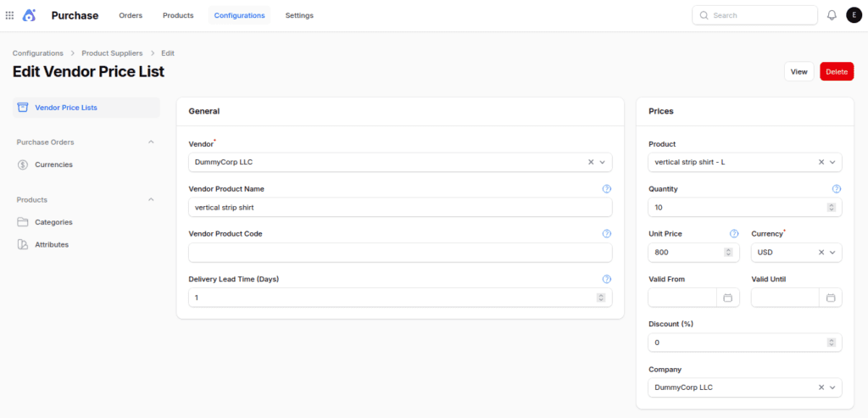Open the apps grid launcher icon
The width and height of the screenshot is (868, 418).
pyautogui.click(x=9, y=15)
